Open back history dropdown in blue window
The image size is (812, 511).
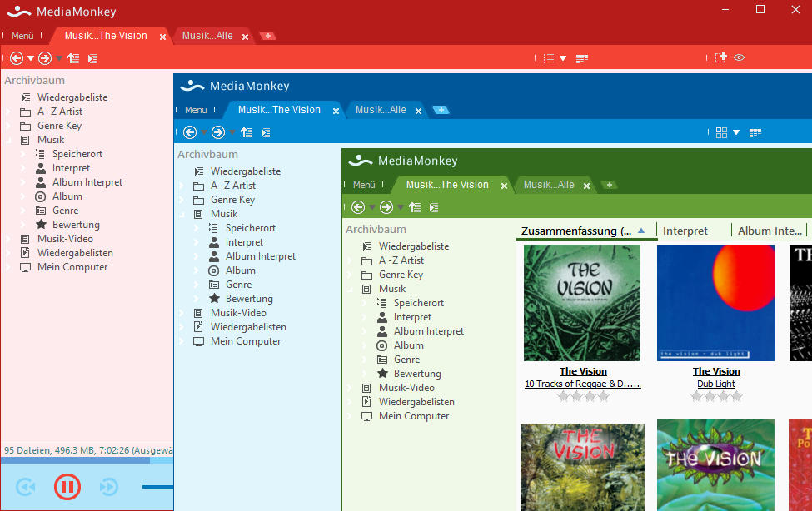204,132
